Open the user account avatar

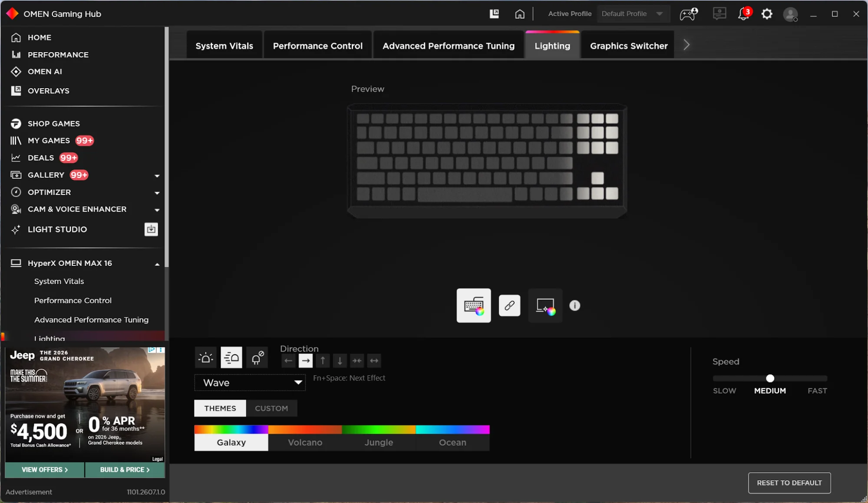[790, 14]
